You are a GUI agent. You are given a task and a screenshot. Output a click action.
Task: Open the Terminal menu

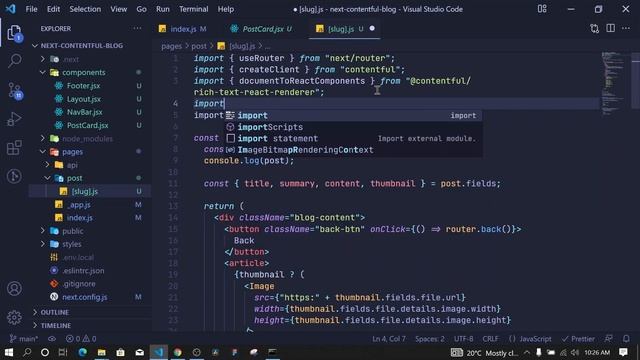(x=193, y=9)
